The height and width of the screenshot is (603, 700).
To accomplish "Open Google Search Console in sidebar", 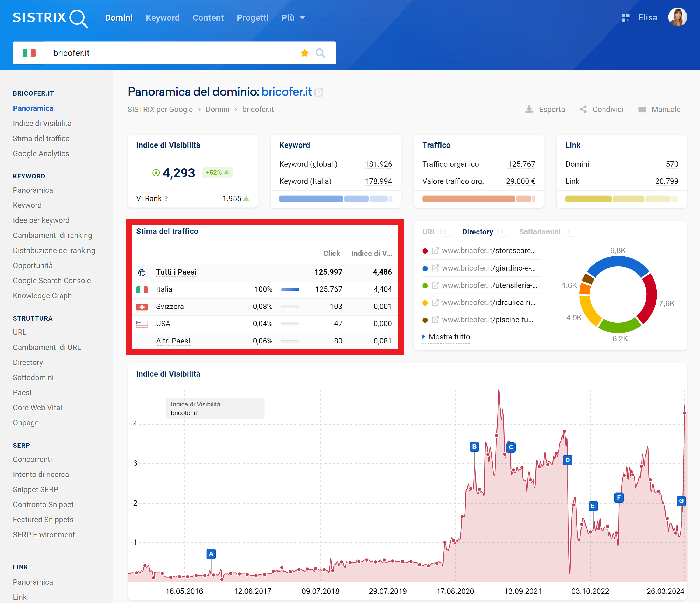I will click(52, 281).
